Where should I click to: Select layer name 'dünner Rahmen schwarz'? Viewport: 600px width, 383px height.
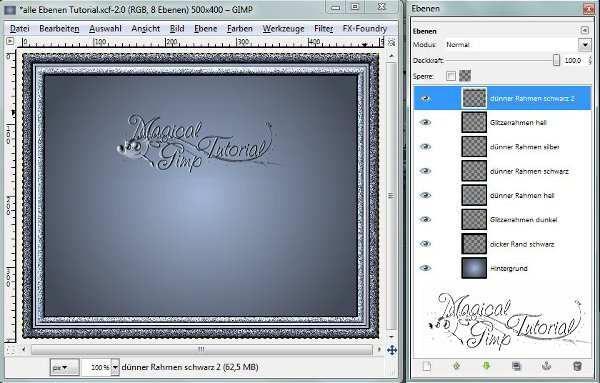(529, 171)
